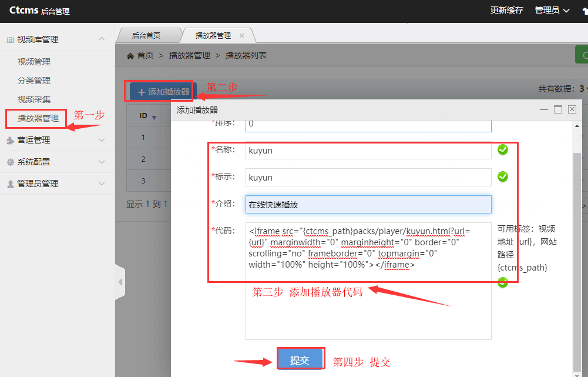The image size is (588, 377).
Task: Sort the table by the ID column arrow
Action: tap(154, 117)
